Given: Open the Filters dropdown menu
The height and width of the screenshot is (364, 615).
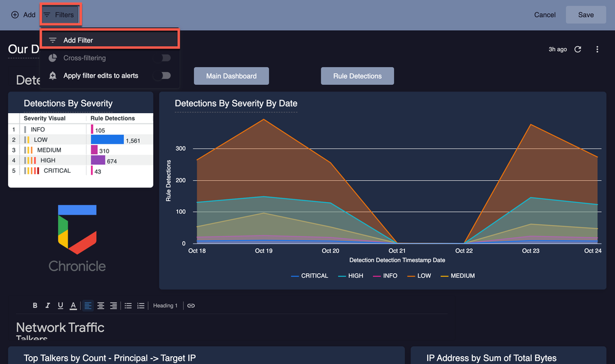Looking at the screenshot, I should click(x=60, y=15).
